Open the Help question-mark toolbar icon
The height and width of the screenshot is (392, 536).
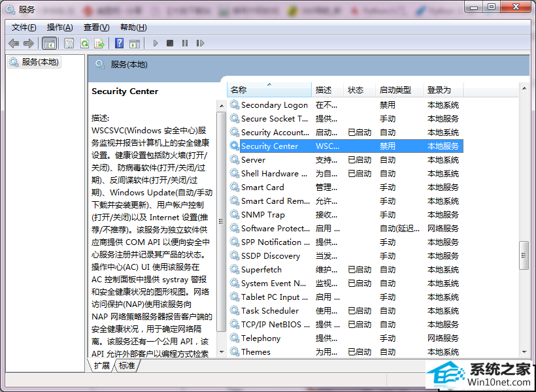point(120,43)
